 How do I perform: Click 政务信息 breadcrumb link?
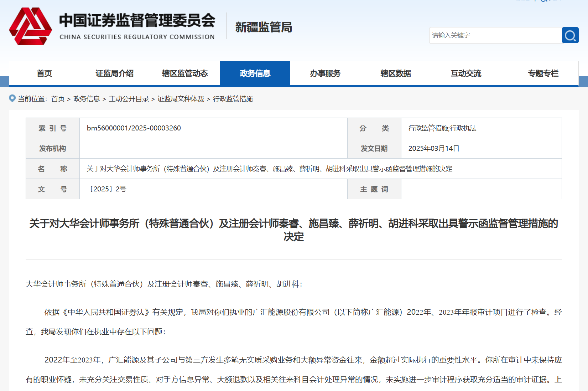(87, 99)
